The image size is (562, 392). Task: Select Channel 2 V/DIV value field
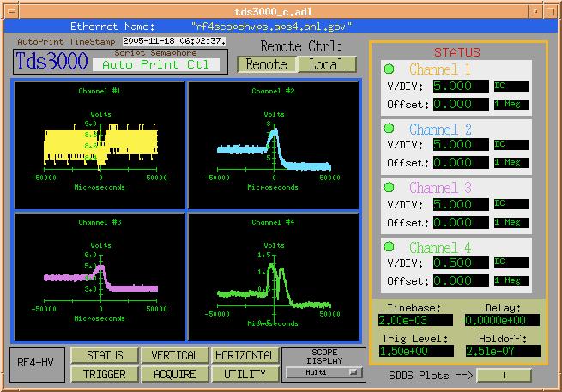pos(461,144)
